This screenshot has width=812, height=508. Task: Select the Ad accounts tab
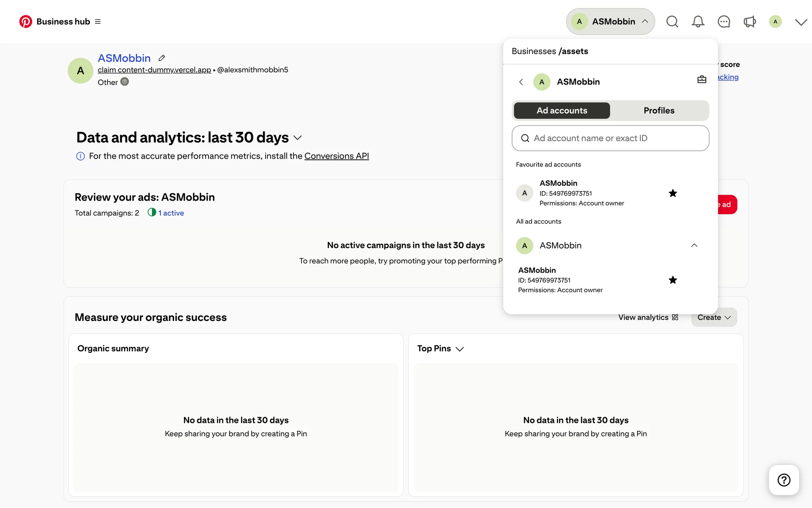click(562, 110)
